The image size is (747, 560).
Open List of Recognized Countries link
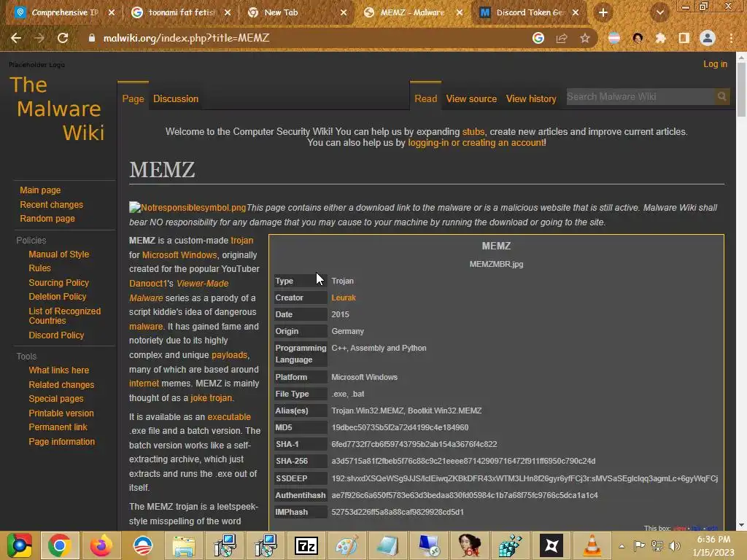tap(65, 316)
